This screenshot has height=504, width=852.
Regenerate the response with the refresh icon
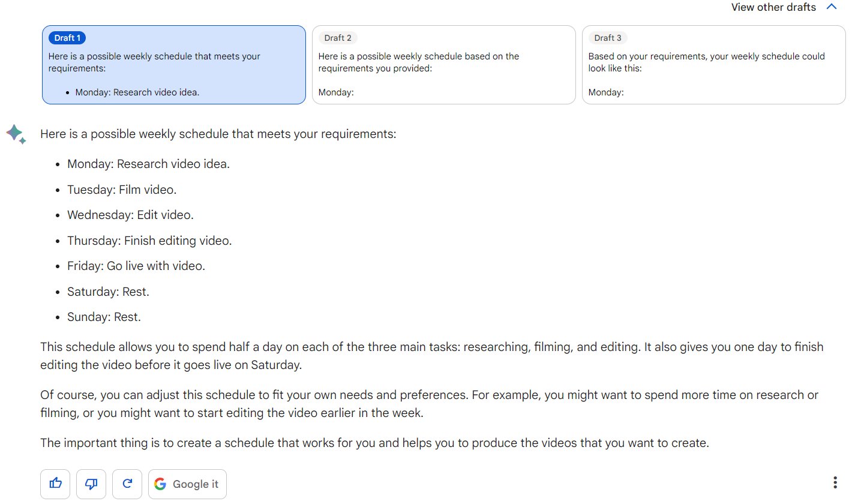tap(127, 484)
